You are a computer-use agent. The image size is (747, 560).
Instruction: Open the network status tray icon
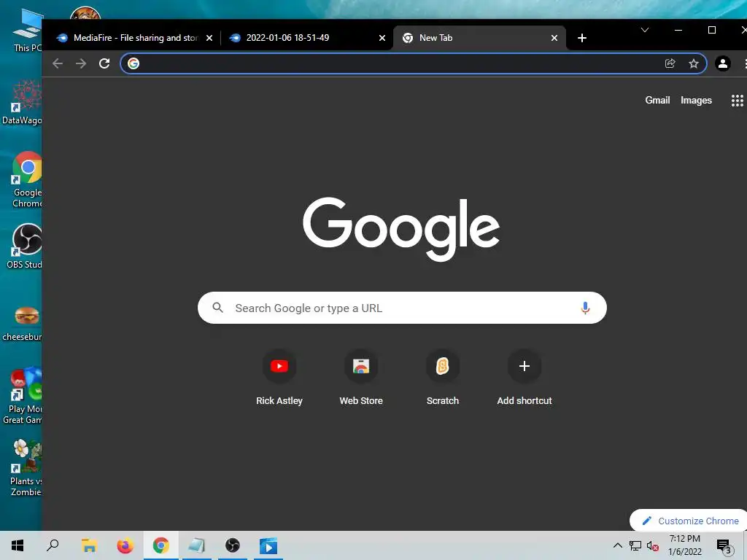635,545
